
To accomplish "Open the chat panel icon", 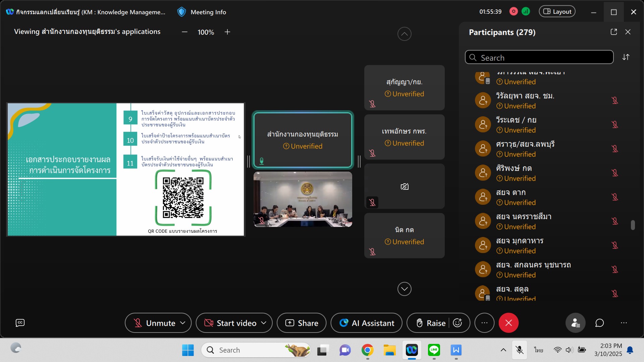I will [x=599, y=323].
